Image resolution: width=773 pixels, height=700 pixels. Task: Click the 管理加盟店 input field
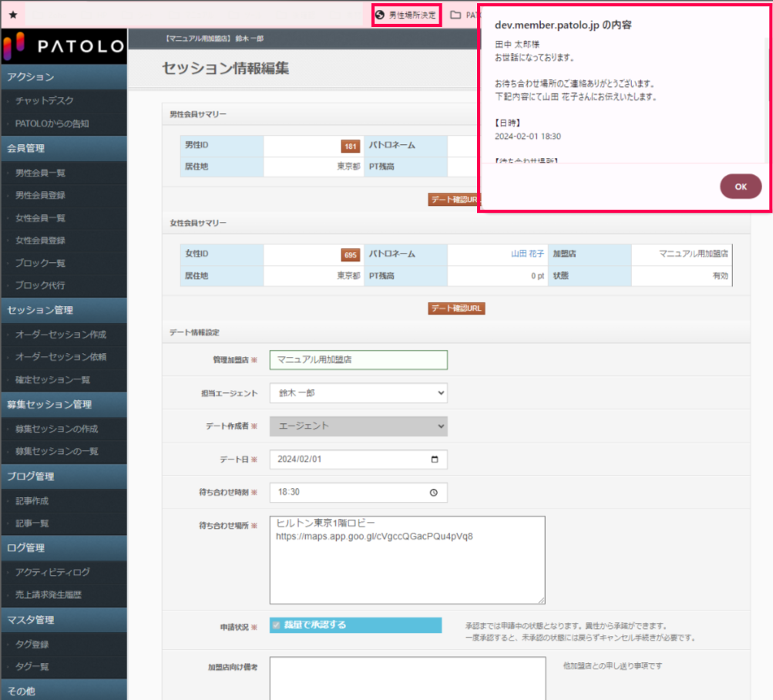coord(358,360)
